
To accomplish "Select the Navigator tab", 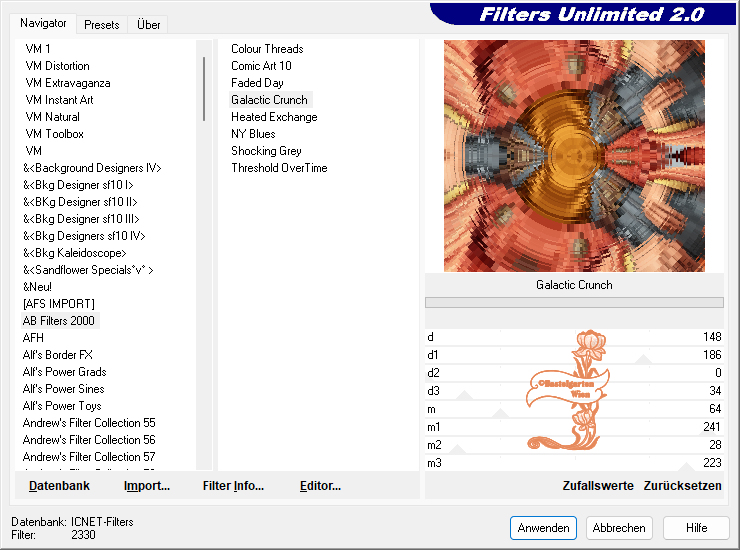I will tap(44, 23).
